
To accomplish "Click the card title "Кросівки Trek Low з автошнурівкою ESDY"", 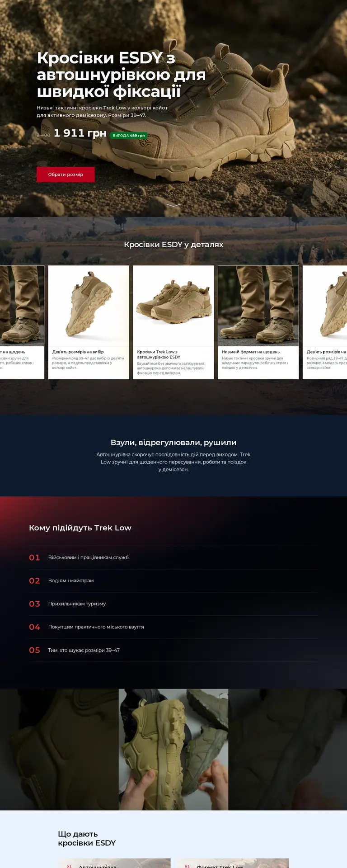I will click(159, 354).
